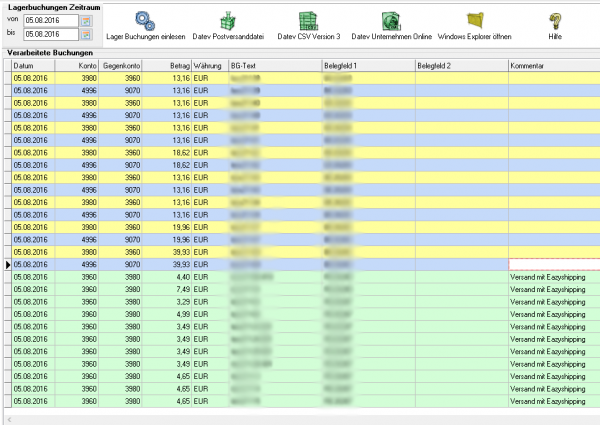
Task: Click the BG-Text column header
Action: (x=273, y=64)
